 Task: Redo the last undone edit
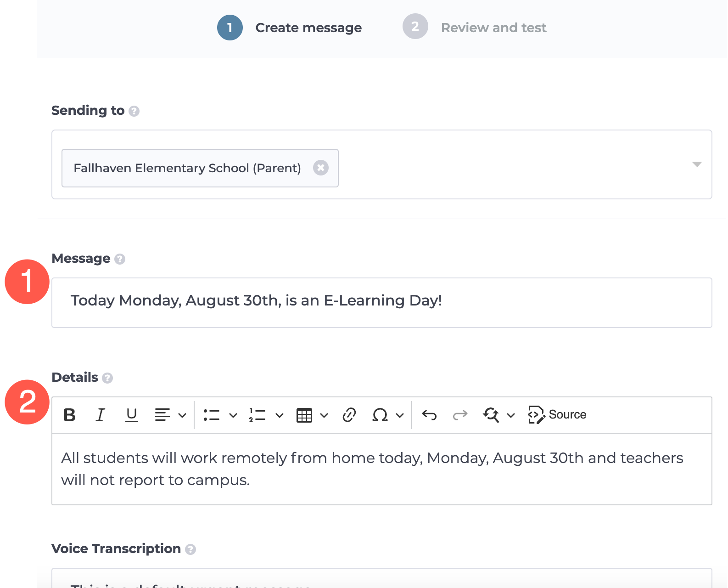coord(460,415)
